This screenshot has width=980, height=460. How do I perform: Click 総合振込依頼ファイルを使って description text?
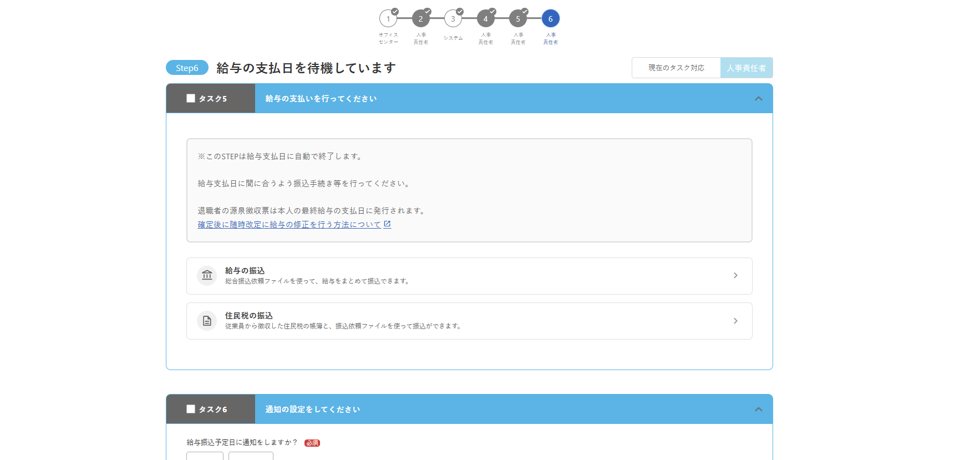point(318,281)
